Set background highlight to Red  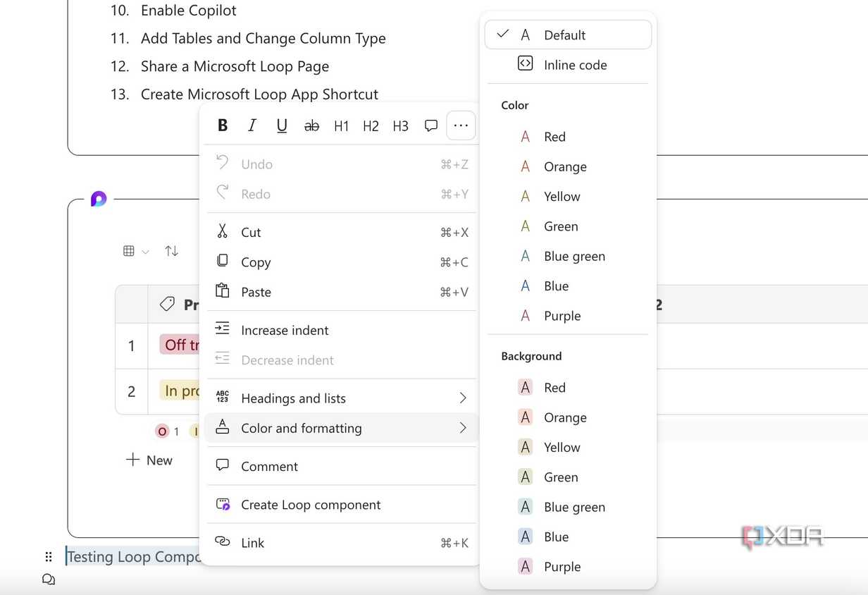click(x=568, y=388)
